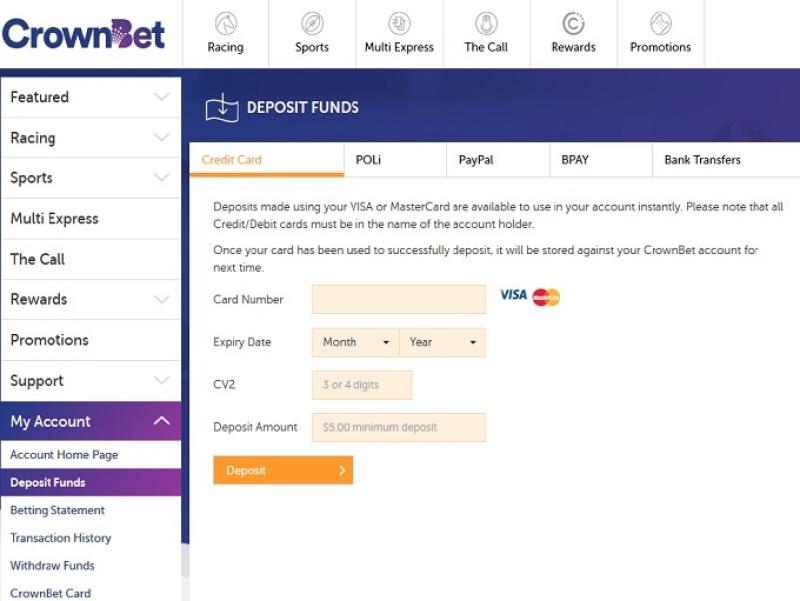Switch to the PayPal deposit tab
This screenshot has height=601, width=800.
click(498, 160)
